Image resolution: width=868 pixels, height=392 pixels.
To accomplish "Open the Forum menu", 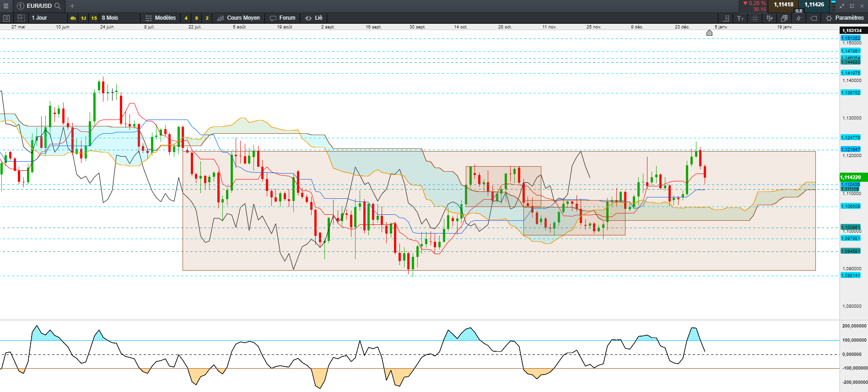I will pos(283,18).
